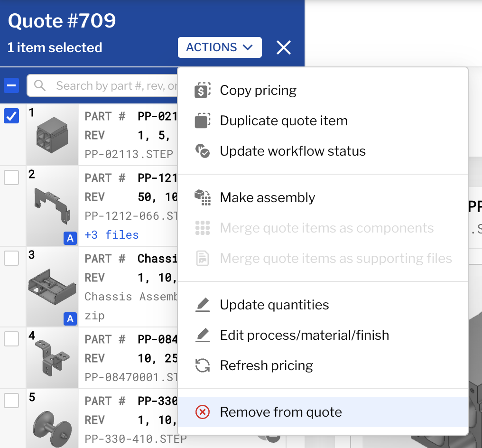Click the Chassis Assembly thumbnail for item 3
The image size is (482, 448).
click(52, 287)
